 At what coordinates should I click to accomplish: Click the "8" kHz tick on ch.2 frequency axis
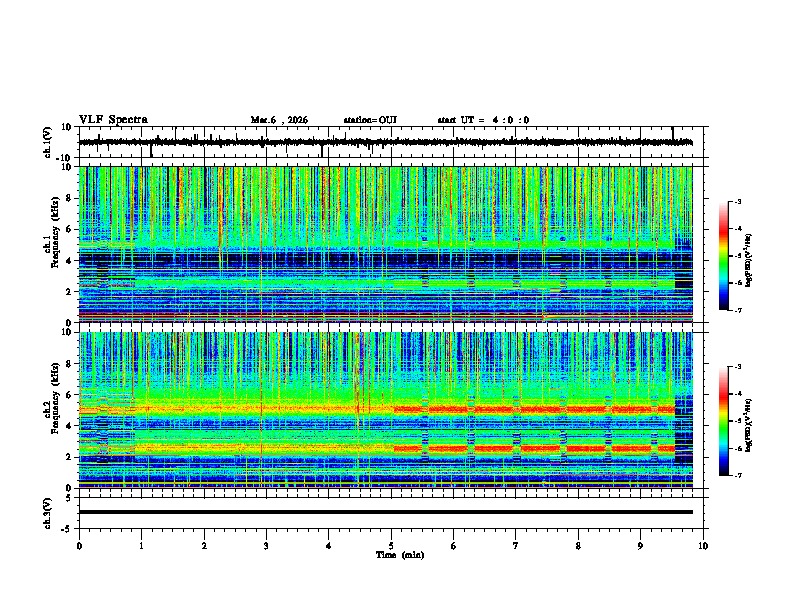70,364
